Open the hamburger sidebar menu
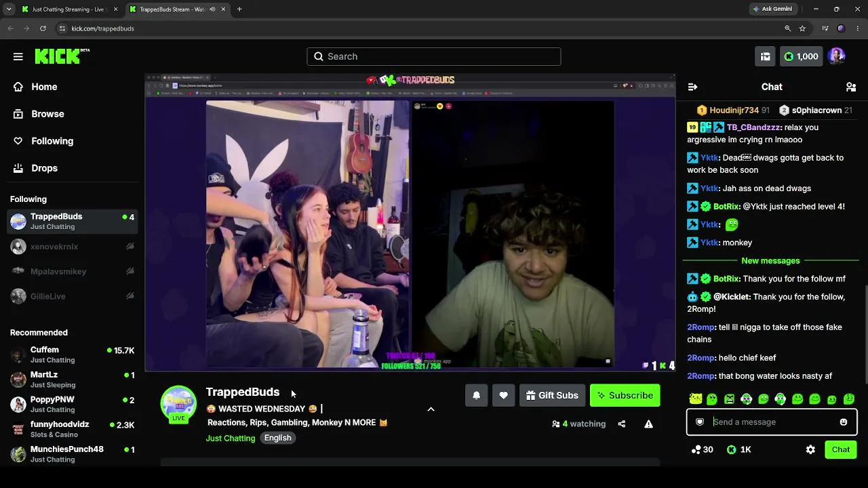The width and height of the screenshot is (868, 488). tap(18, 56)
